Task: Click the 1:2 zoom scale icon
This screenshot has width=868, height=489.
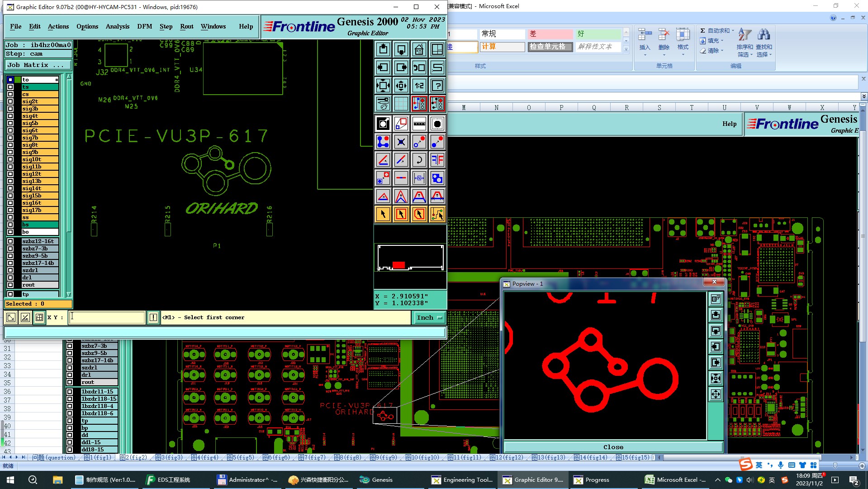Action: 419,86
